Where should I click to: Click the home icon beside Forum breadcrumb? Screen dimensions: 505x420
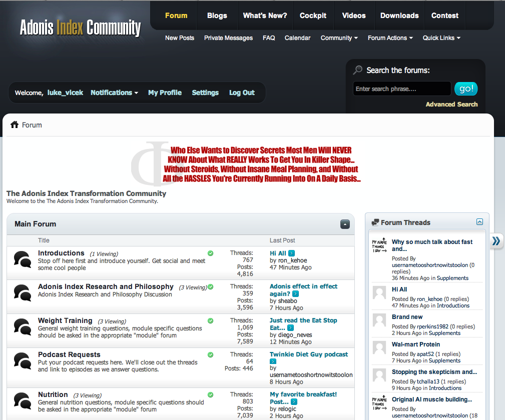(15, 125)
